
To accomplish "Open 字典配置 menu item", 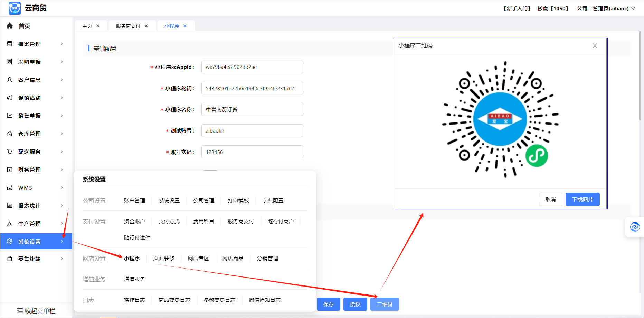I will pyautogui.click(x=273, y=201).
